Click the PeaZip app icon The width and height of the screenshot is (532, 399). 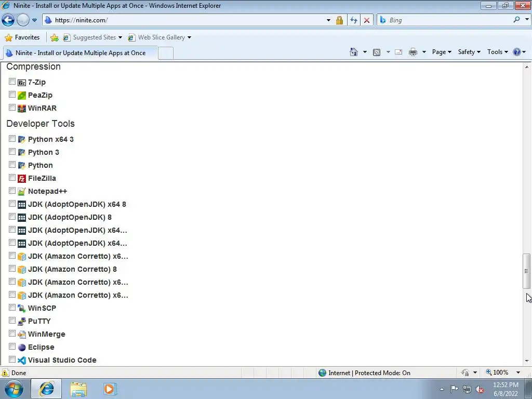[22, 96]
